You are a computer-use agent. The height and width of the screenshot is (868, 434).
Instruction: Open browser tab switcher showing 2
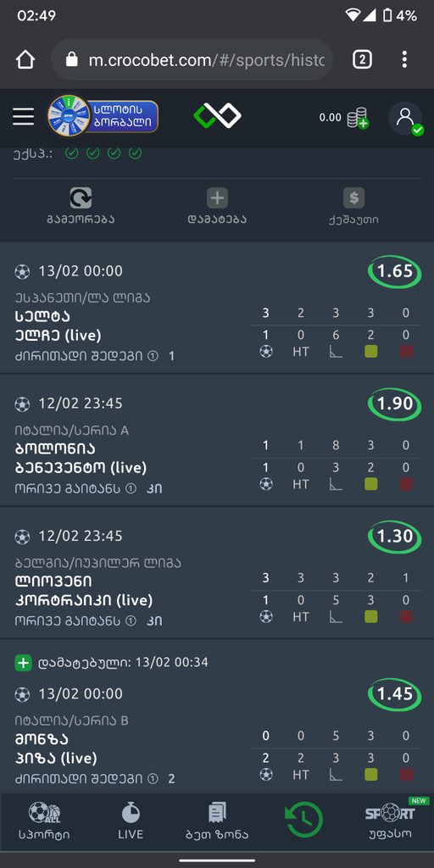[362, 59]
